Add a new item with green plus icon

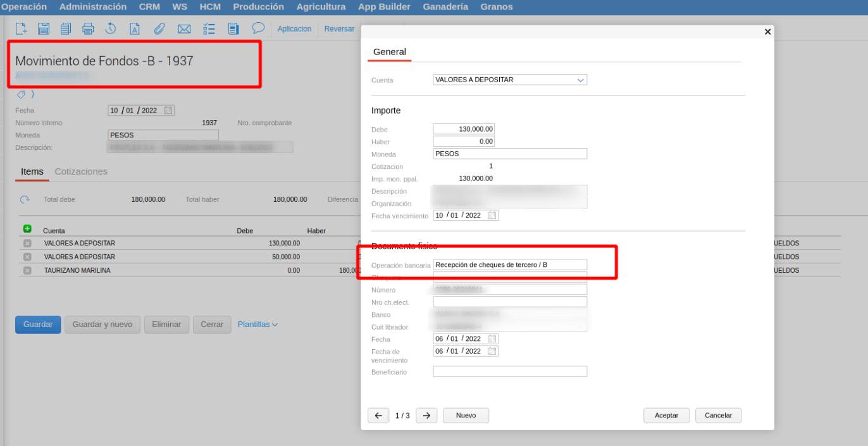[x=27, y=229]
